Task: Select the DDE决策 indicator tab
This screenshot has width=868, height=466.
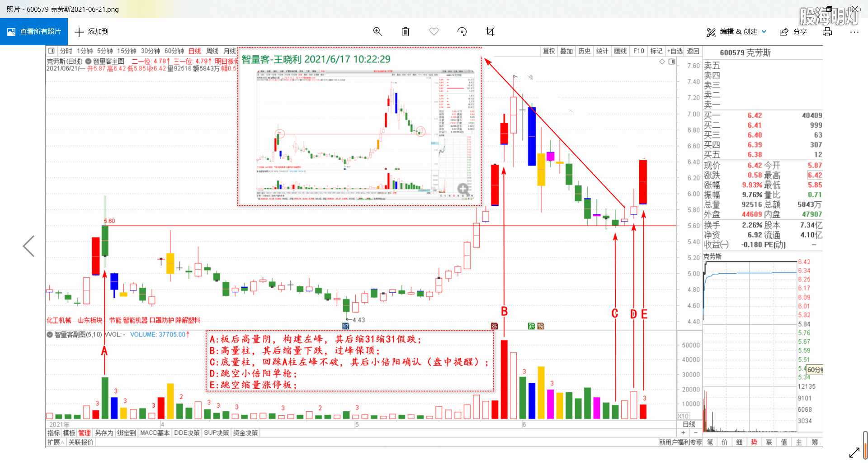Action: 187,433
